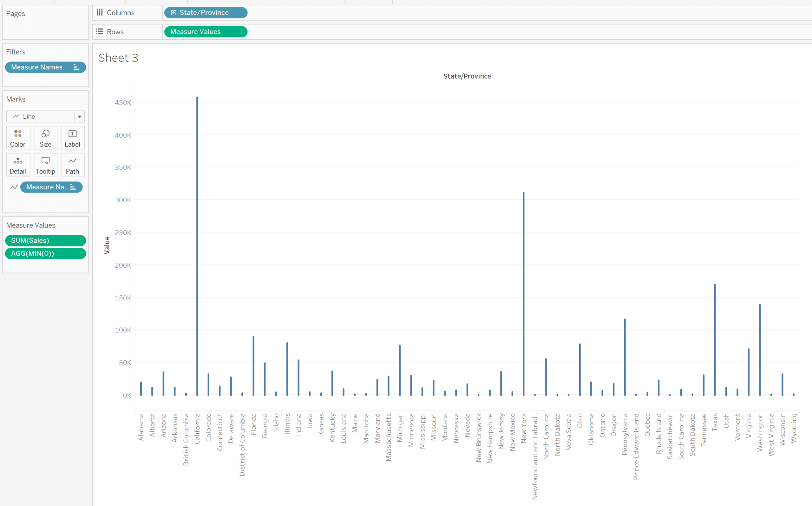Screen dimensions: 812x506
Task: Click the California sales line mark
Action: 197,234
